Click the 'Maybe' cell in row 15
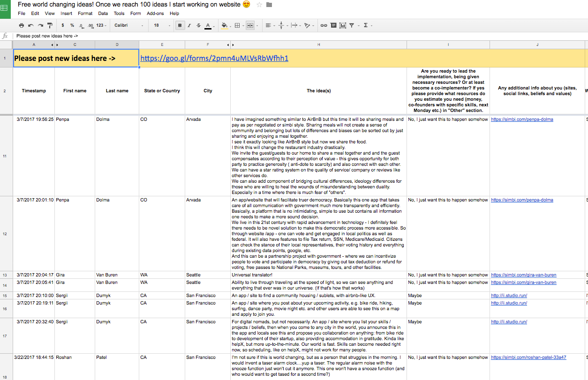 pyautogui.click(x=448, y=296)
